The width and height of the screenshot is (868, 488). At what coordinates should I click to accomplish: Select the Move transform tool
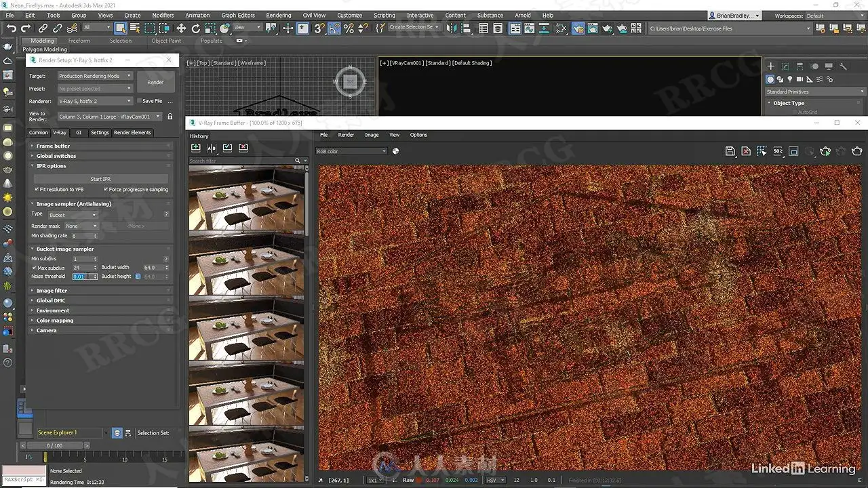pyautogui.click(x=181, y=28)
